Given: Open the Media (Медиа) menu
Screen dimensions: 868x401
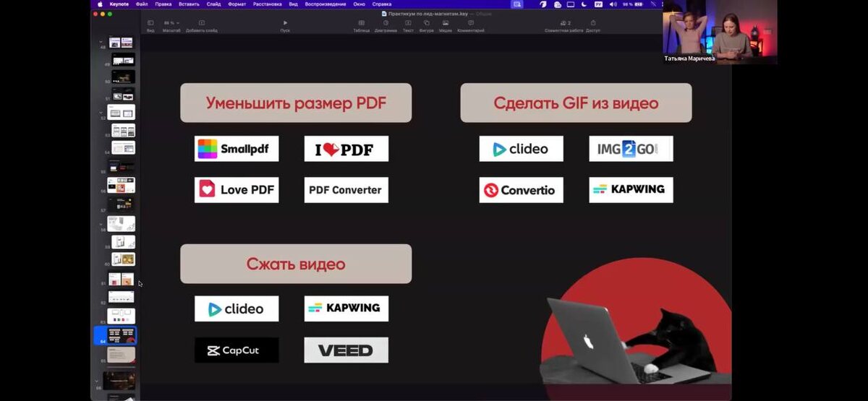Looking at the screenshot, I should click(446, 26).
